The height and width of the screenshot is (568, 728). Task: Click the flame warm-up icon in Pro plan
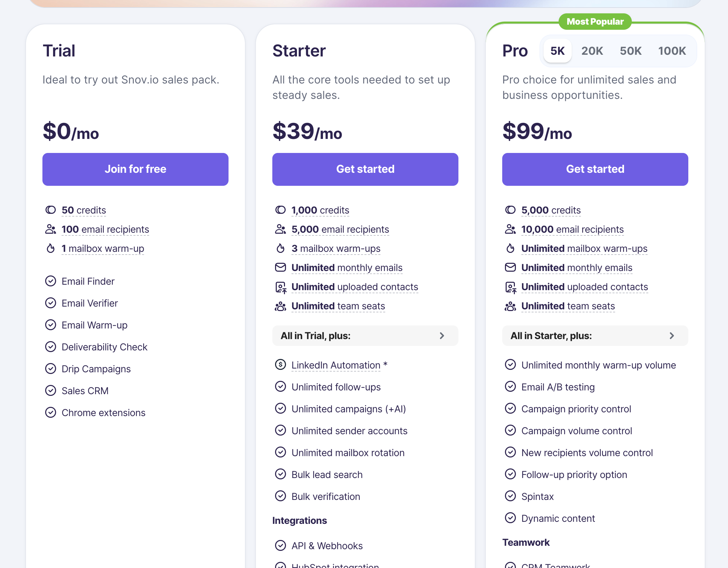coord(510,248)
